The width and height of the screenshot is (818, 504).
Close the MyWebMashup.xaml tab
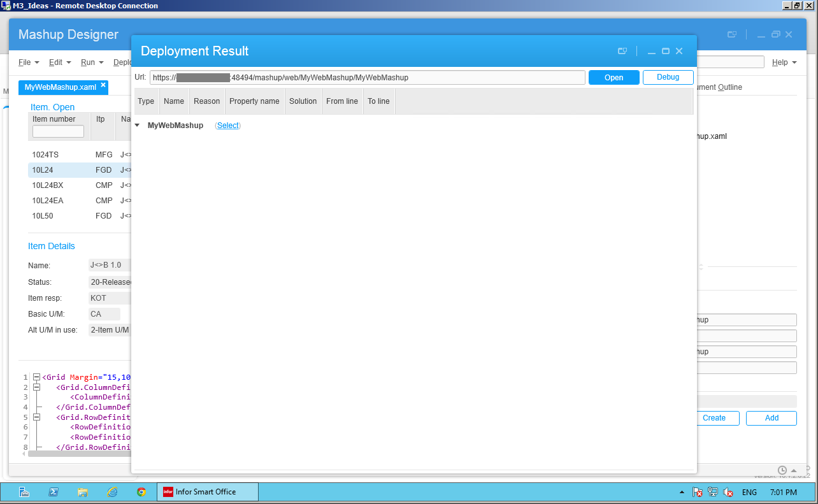click(103, 85)
